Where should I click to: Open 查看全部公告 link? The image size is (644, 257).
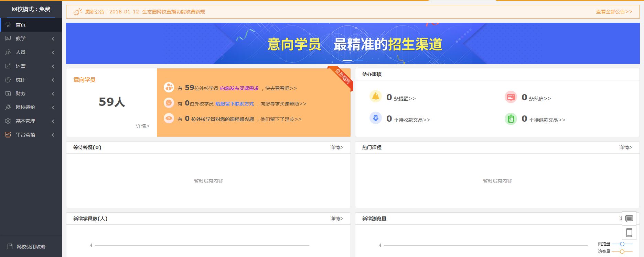point(614,12)
